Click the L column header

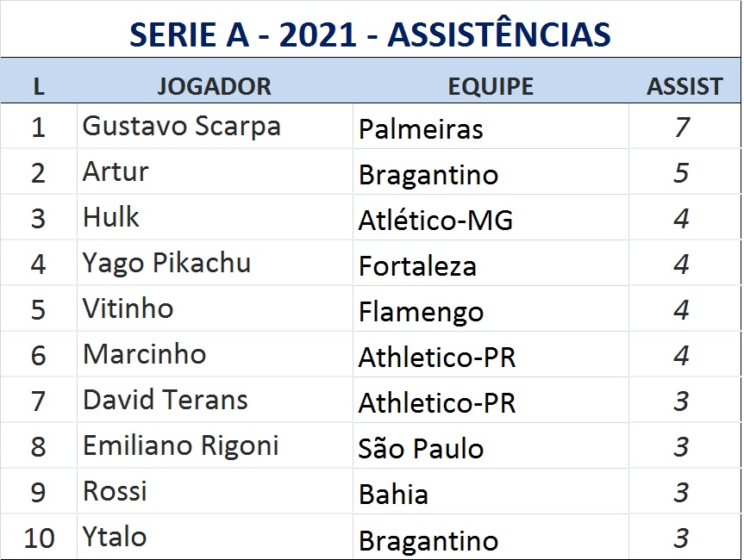39,86
